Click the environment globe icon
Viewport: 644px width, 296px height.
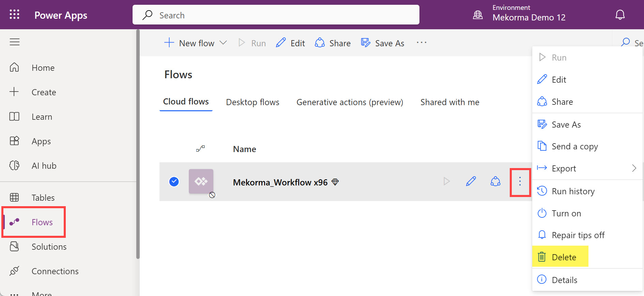478,15
